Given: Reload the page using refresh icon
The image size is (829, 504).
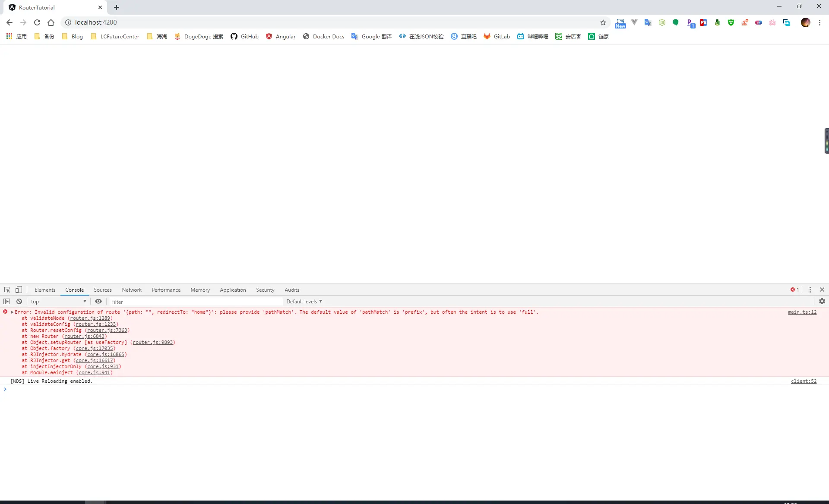Looking at the screenshot, I should [37, 22].
